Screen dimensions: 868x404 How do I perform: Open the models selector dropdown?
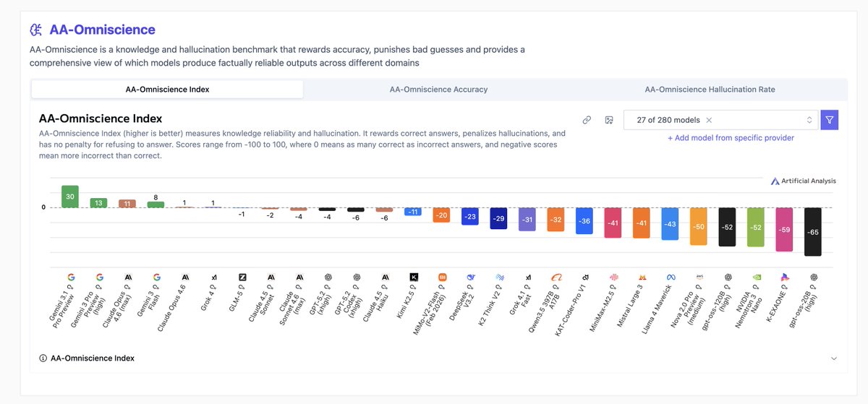[x=721, y=120]
